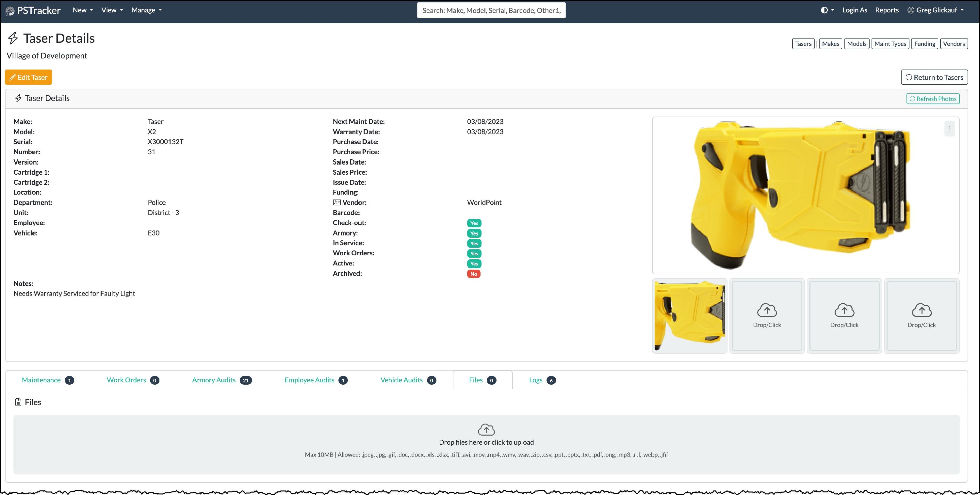Click the Edit Taser pencil button

click(28, 77)
